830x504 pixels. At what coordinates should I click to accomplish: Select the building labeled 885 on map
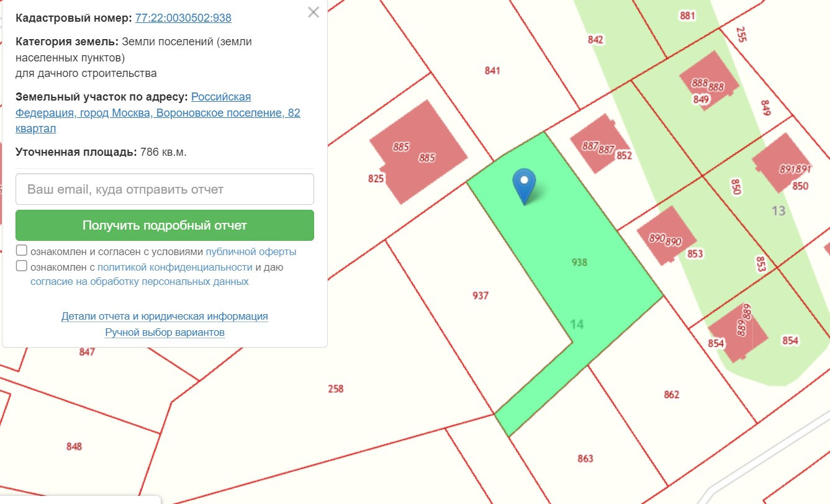pos(417,152)
